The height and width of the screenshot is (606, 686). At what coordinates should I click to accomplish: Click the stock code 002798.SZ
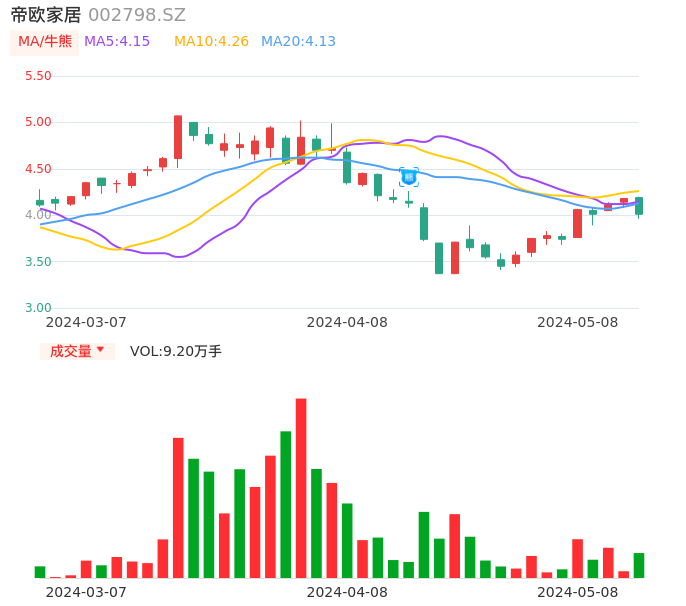click(x=137, y=15)
